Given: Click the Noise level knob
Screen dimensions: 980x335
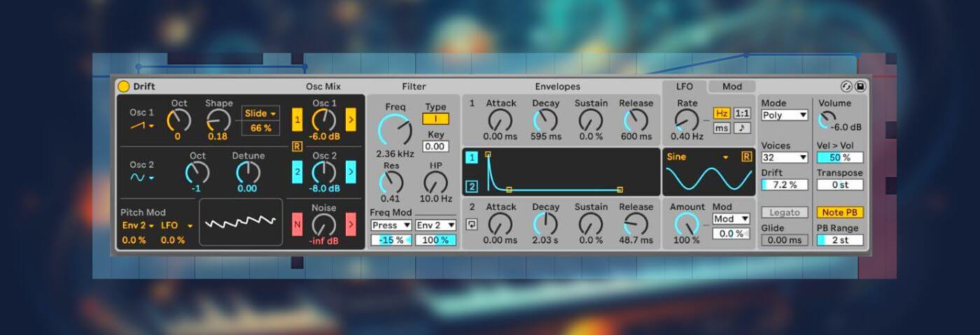Looking at the screenshot, I should [x=323, y=224].
